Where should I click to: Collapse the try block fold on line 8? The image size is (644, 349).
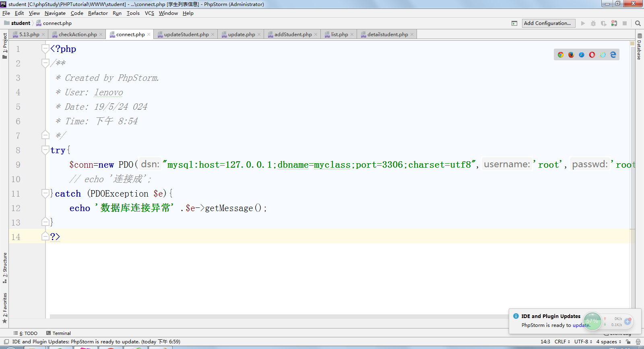[x=45, y=150]
